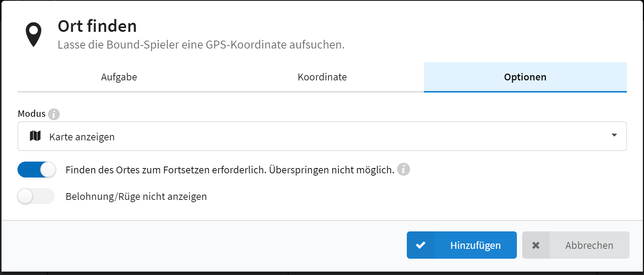Click the info icon next to Modus
Viewport: 644px width, 275px height.
(x=54, y=114)
